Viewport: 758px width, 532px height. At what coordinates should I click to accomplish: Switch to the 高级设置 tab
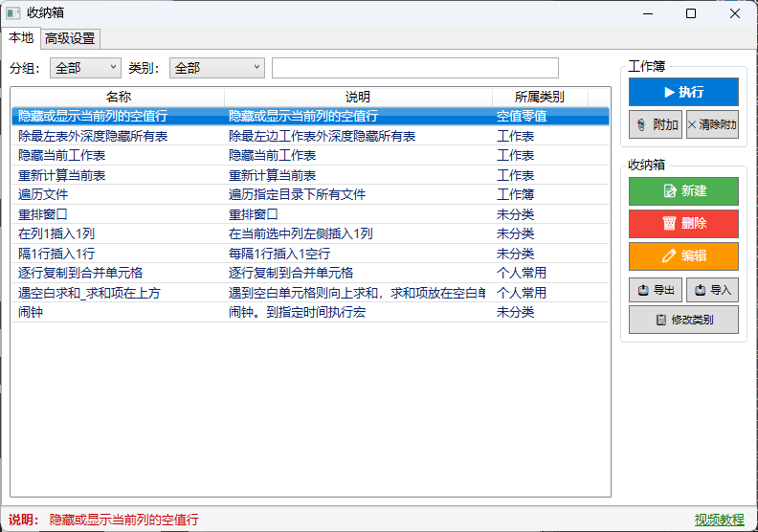(70, 38)
